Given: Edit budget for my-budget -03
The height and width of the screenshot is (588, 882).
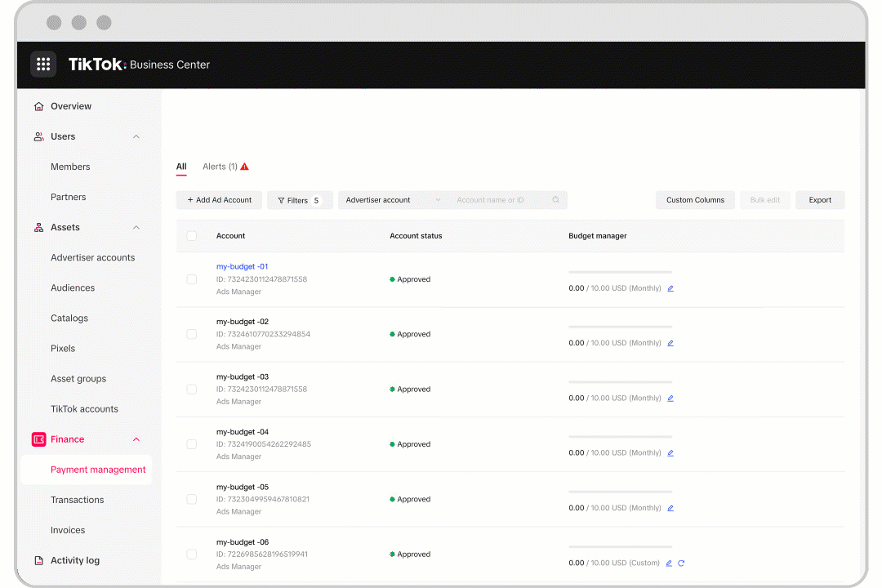Looking at the screenshot, I should [670, 399].
